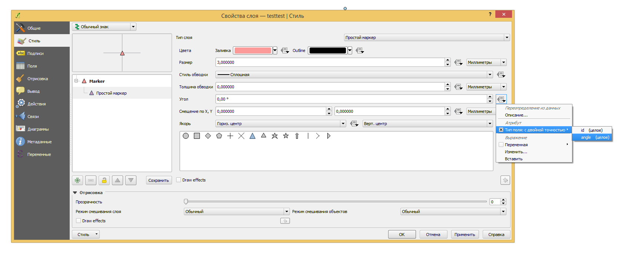Open Режим смешивания слоя dropdown
Image resolution: width=644 pixels, height=272 pixels.
pos(237,212)
